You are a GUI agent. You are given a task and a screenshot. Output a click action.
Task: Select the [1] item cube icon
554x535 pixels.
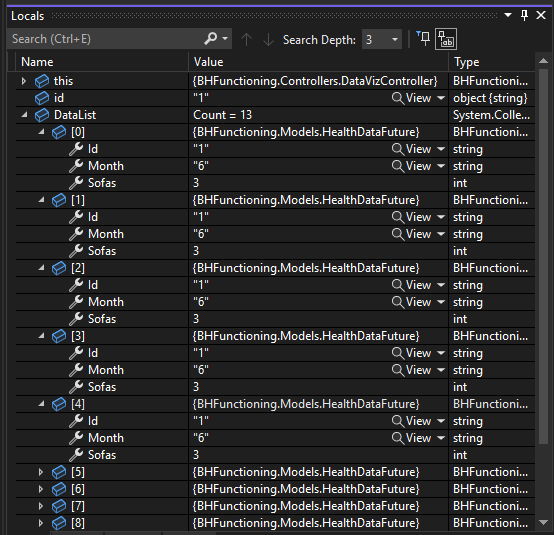[x=59, y=200]
